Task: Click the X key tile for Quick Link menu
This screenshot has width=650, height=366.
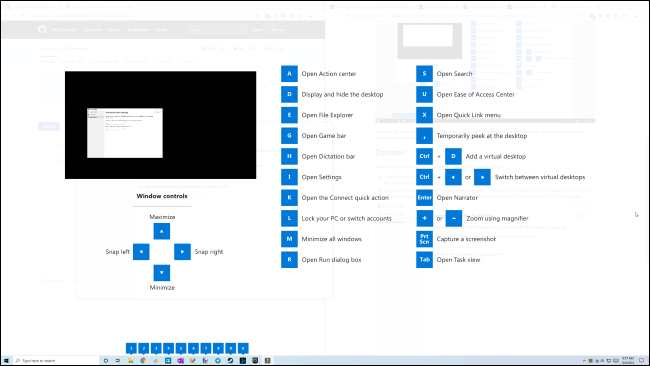Action: (424, 115)
